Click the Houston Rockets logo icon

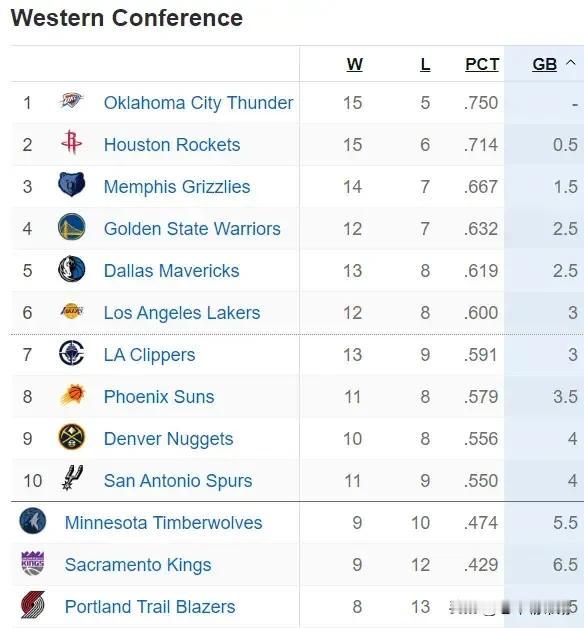point(71,142)
